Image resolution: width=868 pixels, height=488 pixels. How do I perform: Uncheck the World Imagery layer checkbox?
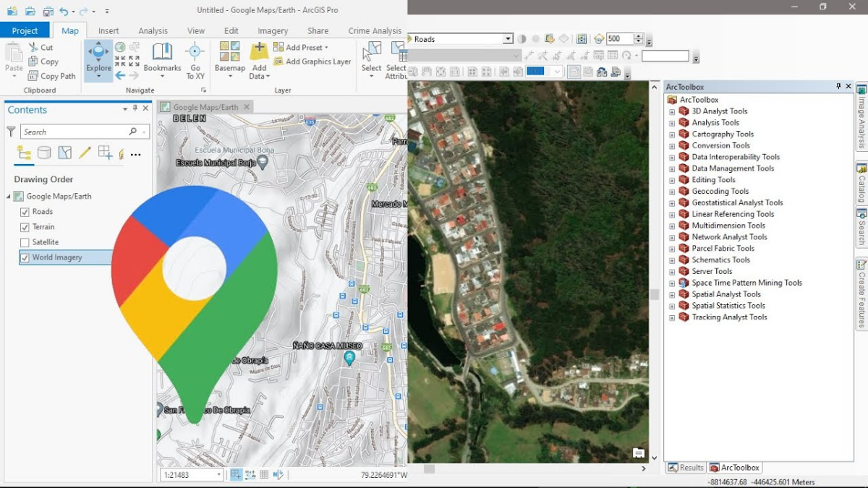click(x=25, y=257)
